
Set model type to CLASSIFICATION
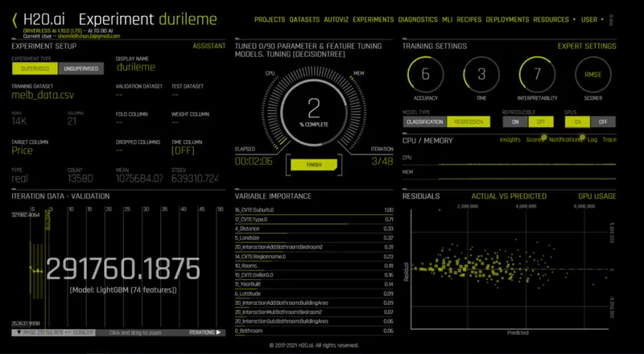[425, 122]
